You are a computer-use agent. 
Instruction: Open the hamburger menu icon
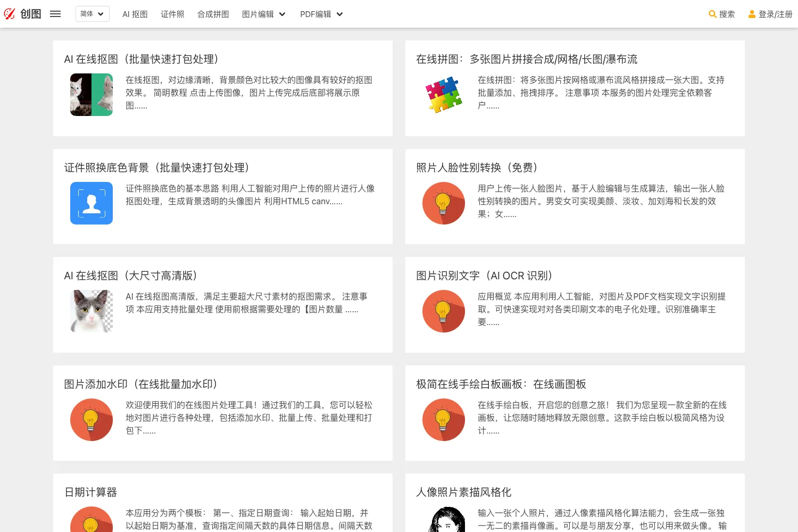click(x=55, y=14)
